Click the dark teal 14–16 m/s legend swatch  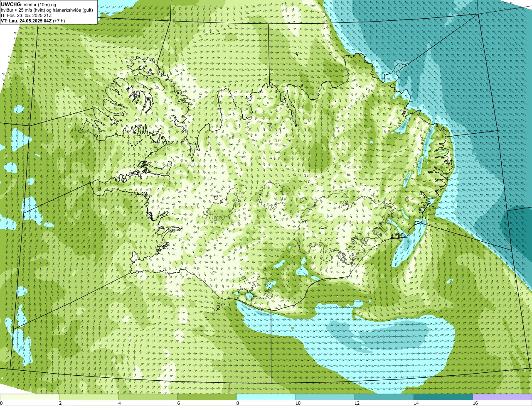443,397
